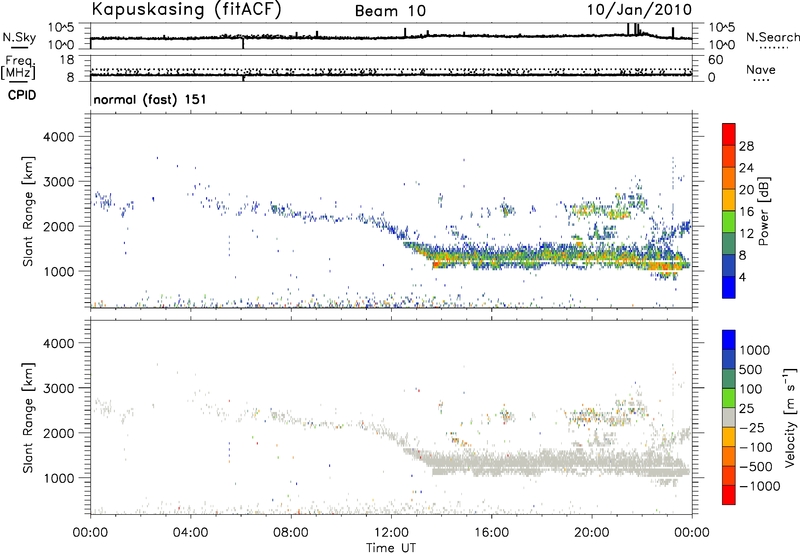Click the "04:00" time axis label
800x554 pixels.
(x=190, y=533)
